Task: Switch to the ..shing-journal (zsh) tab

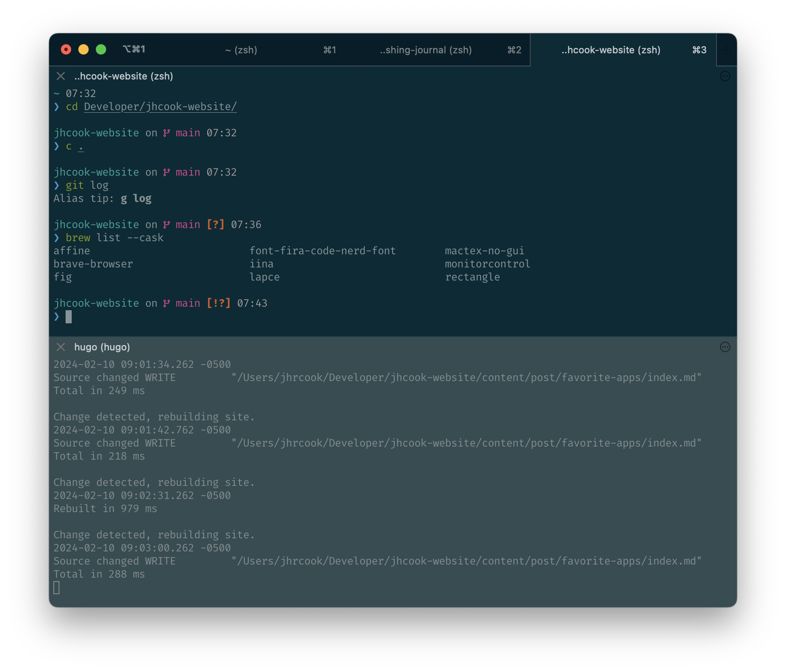Action: pos(426,50)
